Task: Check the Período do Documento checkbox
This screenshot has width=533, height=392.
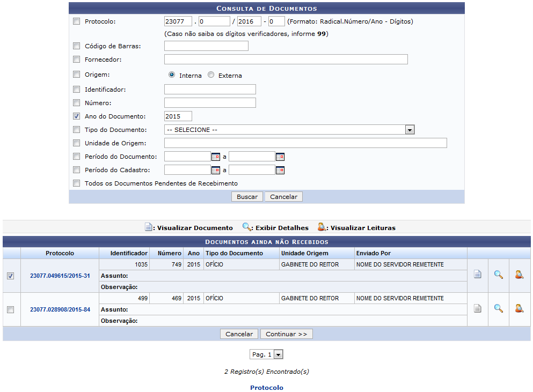Action: point(76,157)
